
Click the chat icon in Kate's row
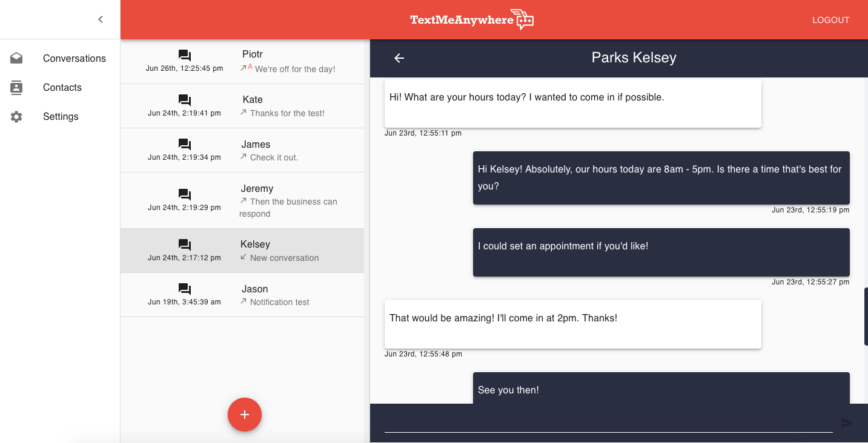[185, 100]
